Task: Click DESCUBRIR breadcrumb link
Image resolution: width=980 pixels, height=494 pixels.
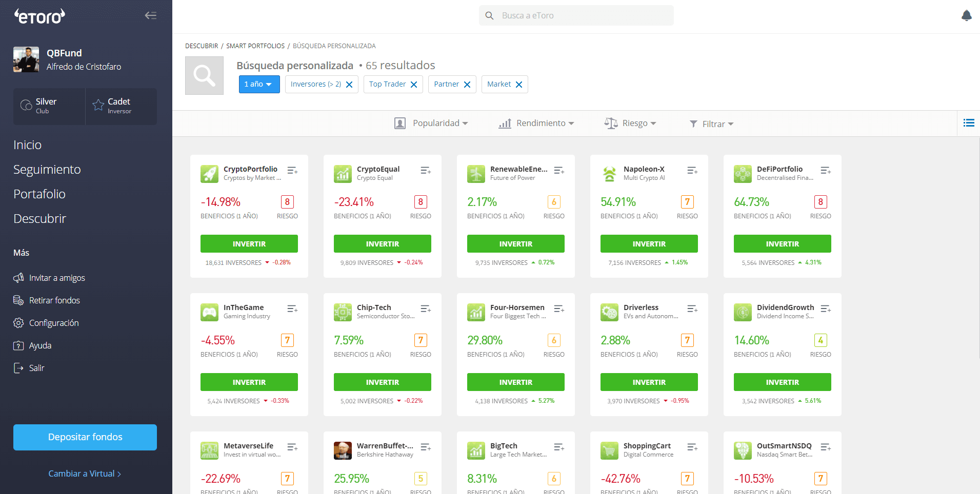Action: 202,46
